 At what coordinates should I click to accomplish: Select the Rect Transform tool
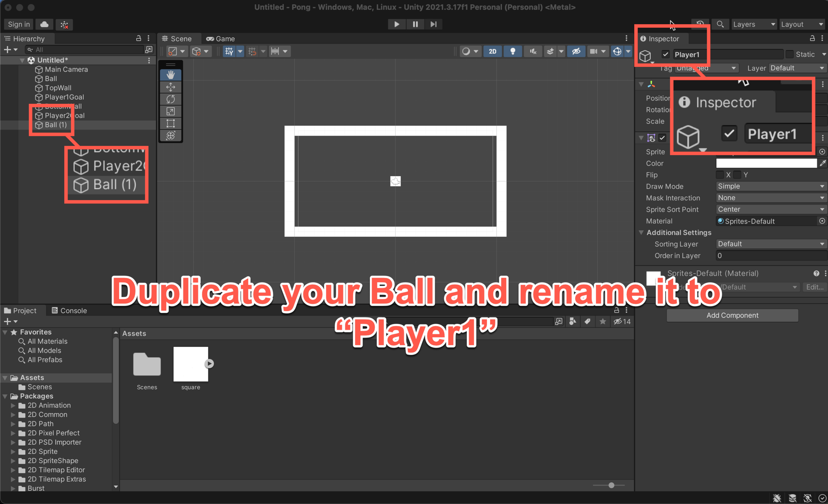pyautogui.click(x=171, y=124)
